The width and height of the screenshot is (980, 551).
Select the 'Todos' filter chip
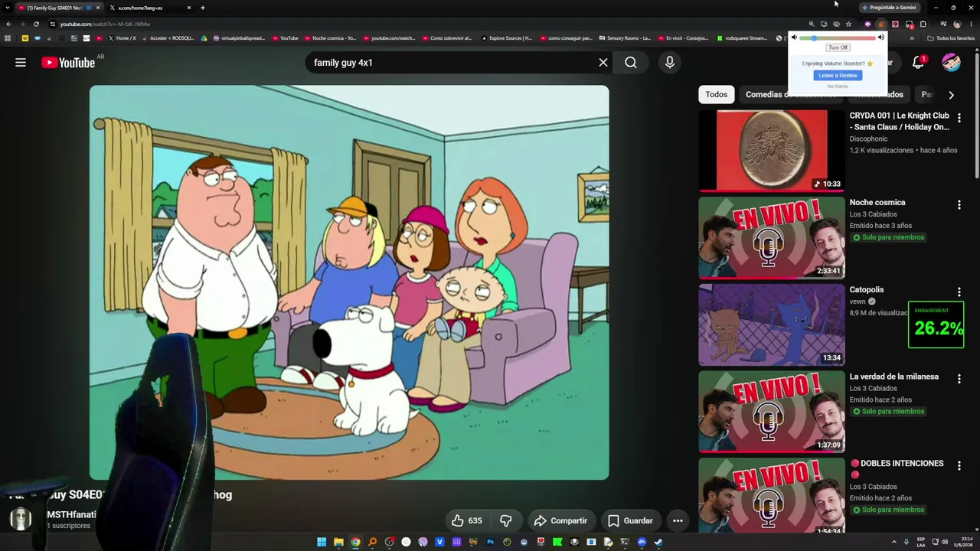coord(717,94)
